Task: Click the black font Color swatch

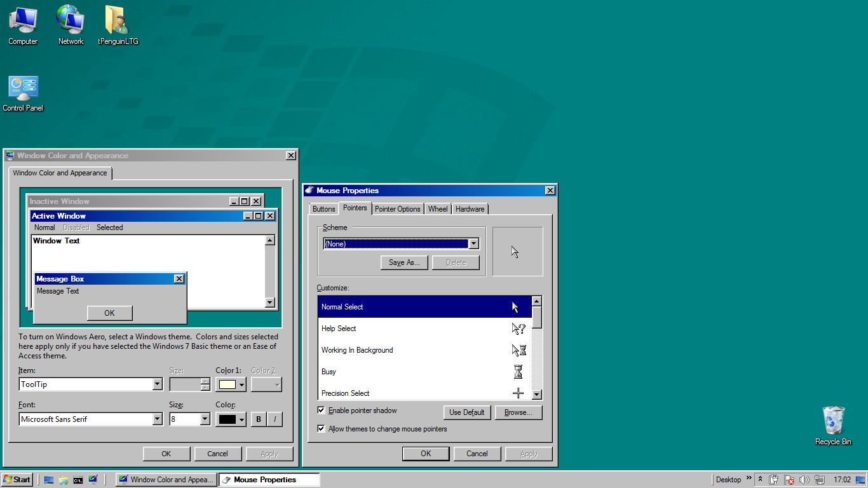Action: [x=227, y=419]
